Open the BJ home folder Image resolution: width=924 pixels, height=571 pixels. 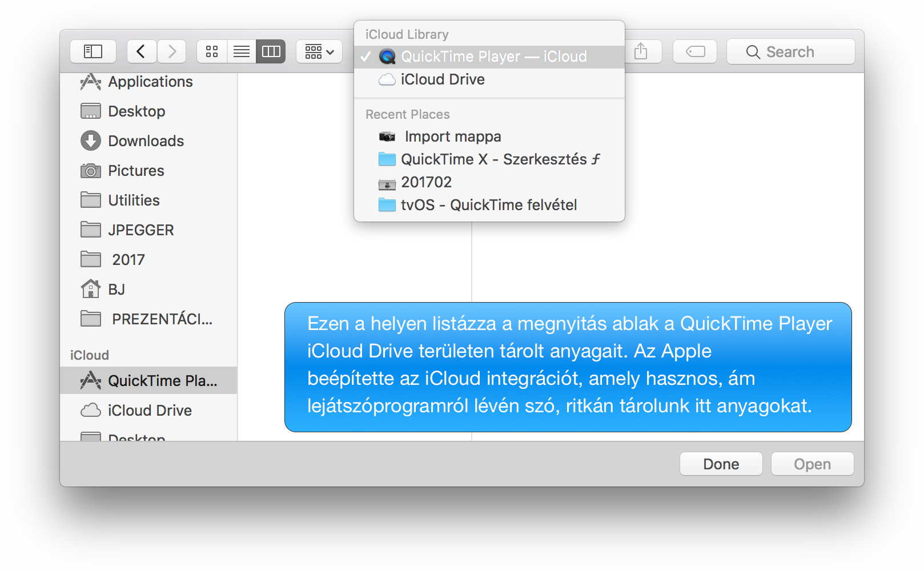tap(148, 289)
